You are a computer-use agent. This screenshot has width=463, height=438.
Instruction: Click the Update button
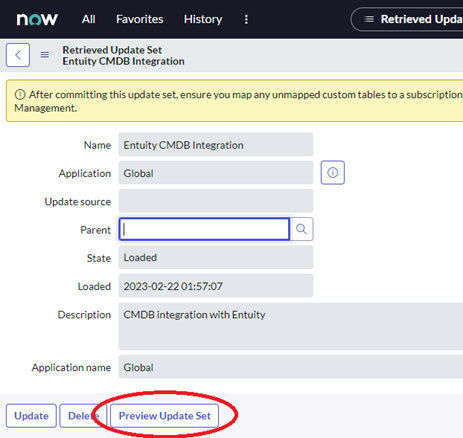[x=31, y=416]
